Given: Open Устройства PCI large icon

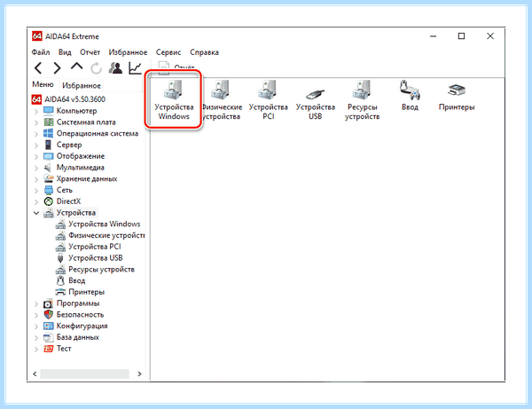Looking at the screenshot, I should click(x=268, y=99).
